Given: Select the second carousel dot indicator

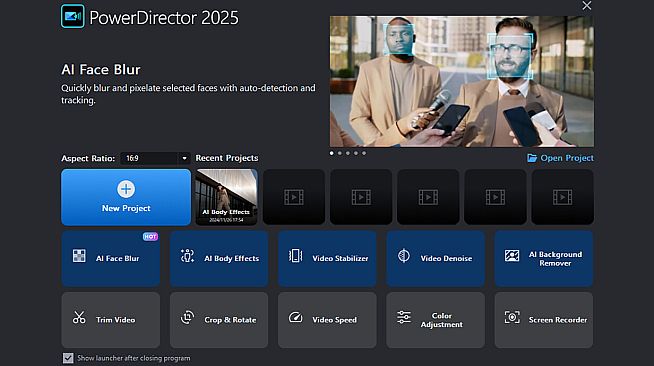Looking at the screenshot, I should (340, 153).
